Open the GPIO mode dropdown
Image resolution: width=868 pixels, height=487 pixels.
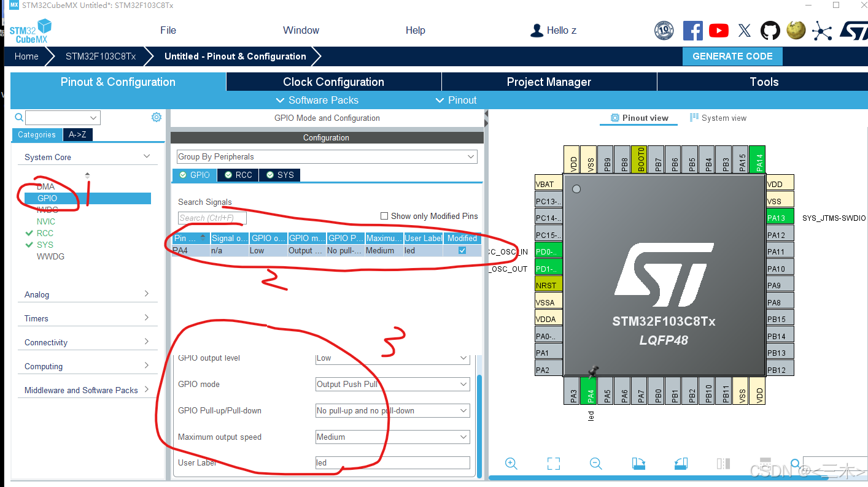[x=393, y=385]
